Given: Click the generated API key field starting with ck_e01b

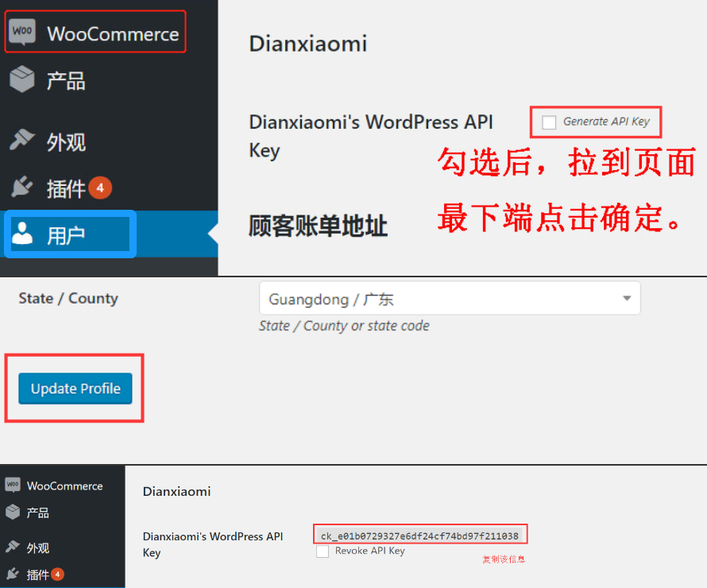Looking at the screenshot, I should click(419, 536).
